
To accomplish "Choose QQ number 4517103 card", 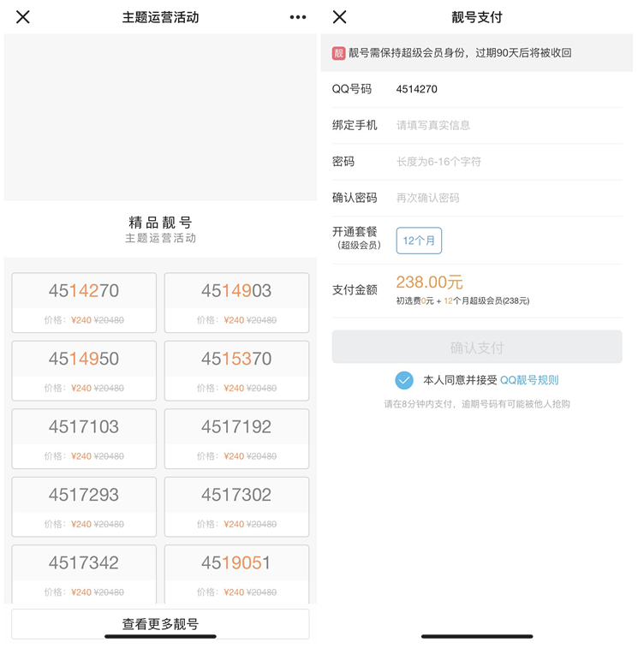I will pyautogui.click(x=84, y=438).
